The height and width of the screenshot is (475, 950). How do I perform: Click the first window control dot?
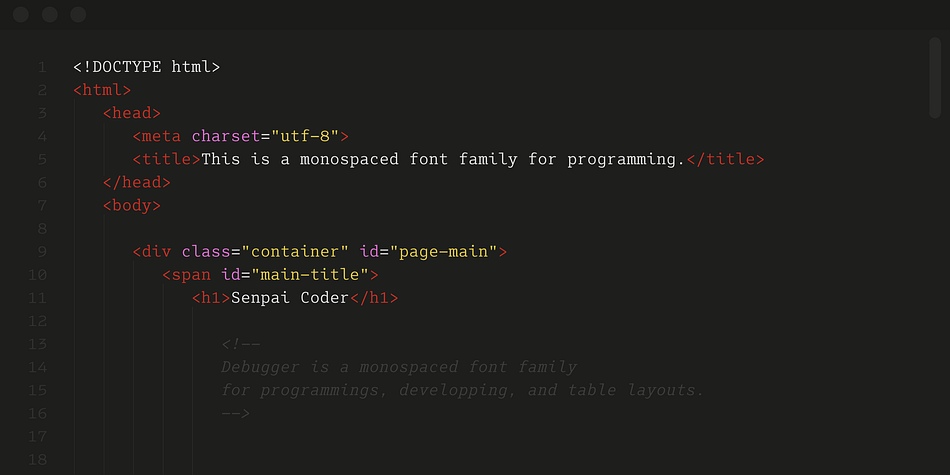tap(21, 15)
